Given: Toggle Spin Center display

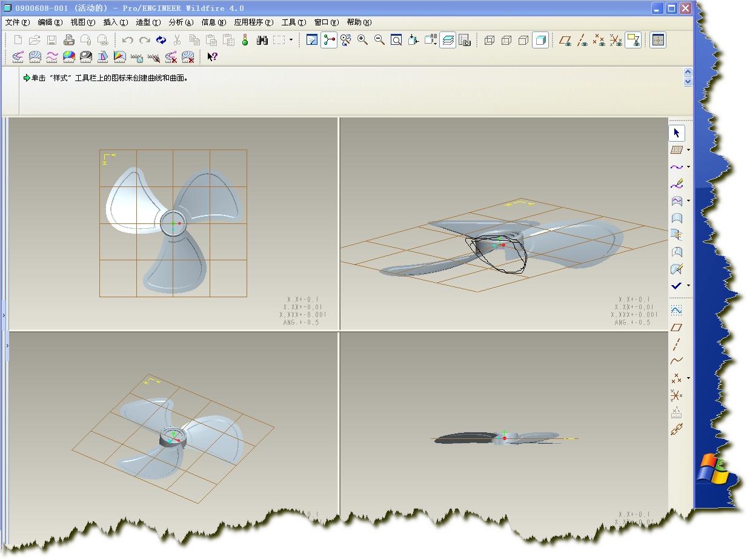Looking at the screenshot, I should (329, 41).
